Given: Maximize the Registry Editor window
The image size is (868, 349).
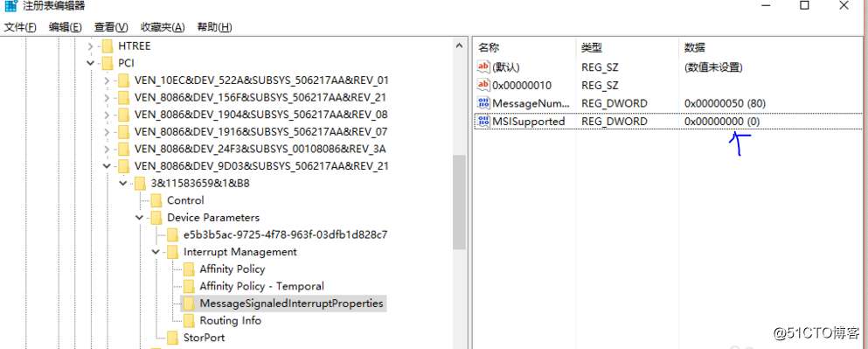Looking at the screenshot, I should pos(804,5).
